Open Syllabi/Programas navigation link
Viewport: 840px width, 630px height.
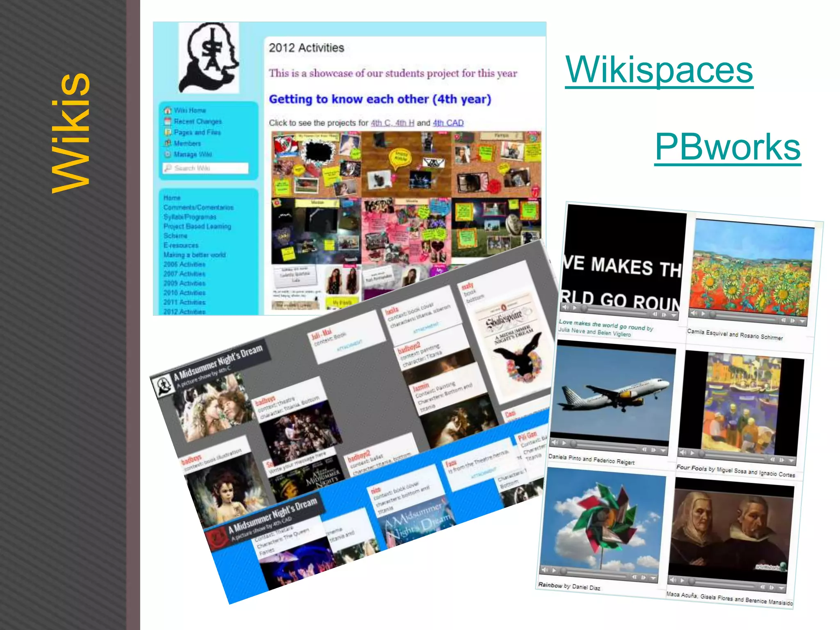tap(190, 217)
